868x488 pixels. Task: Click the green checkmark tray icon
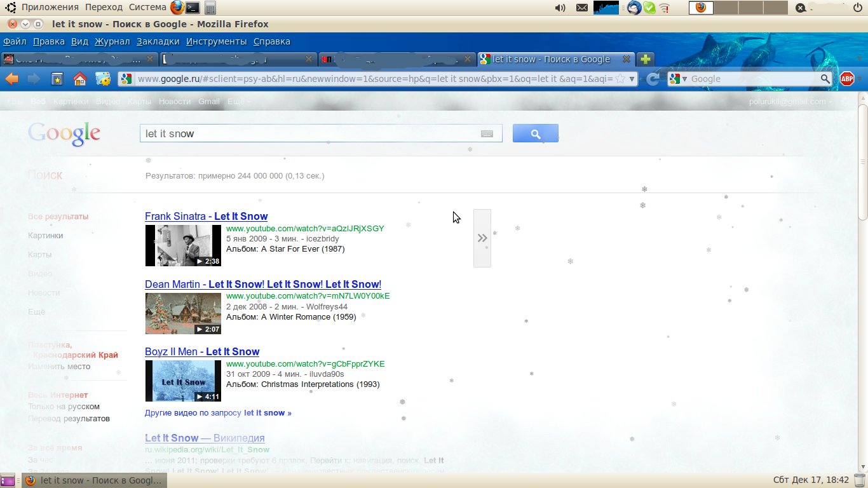click(649, 8)
